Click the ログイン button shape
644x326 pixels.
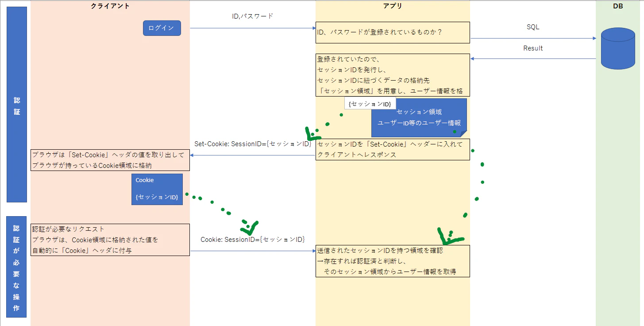(162, 28)
